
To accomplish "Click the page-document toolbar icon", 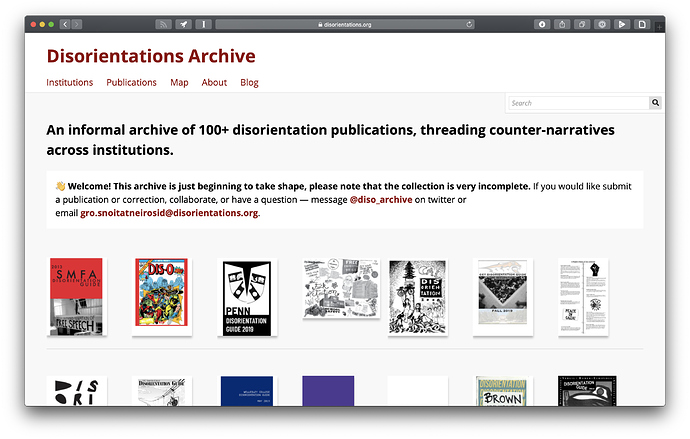I will tap(642, 24).
